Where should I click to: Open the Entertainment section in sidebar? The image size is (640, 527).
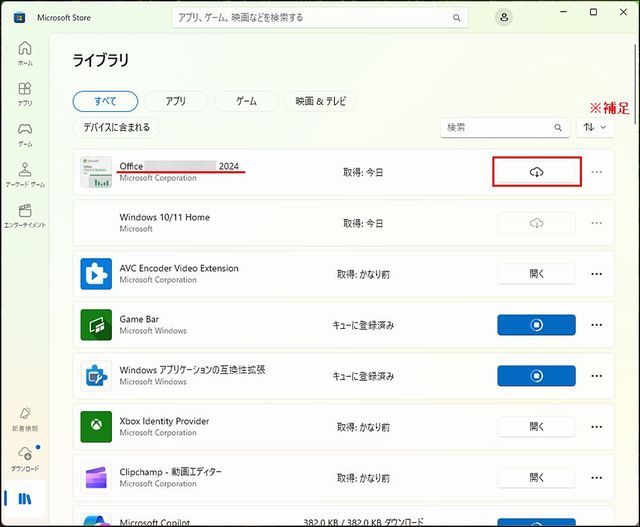[x=25, y=216]
